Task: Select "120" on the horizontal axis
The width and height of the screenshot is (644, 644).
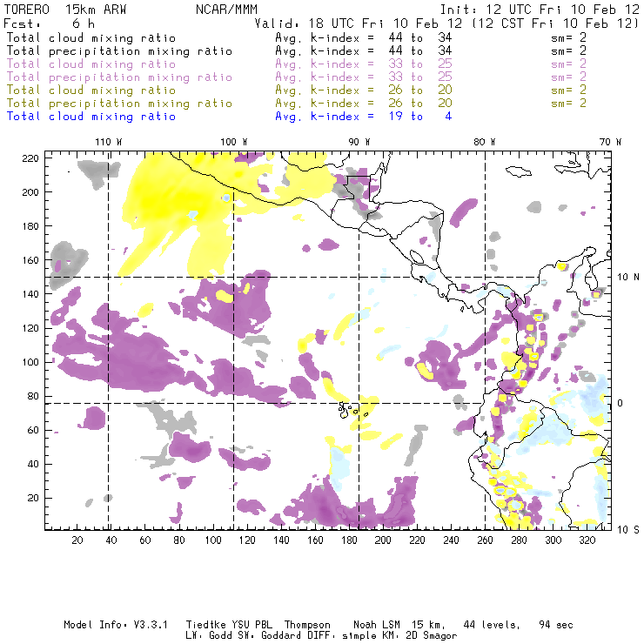Action: (247, 540)
